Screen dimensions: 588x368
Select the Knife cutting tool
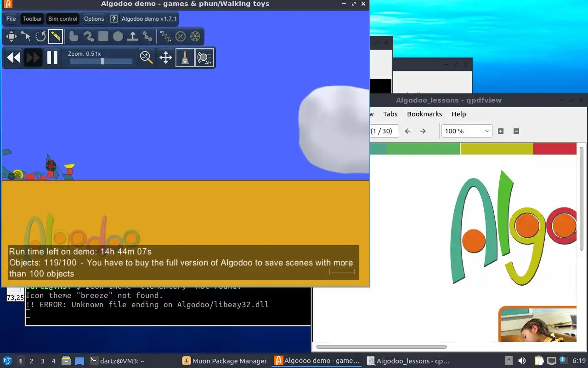pos(55,36)
